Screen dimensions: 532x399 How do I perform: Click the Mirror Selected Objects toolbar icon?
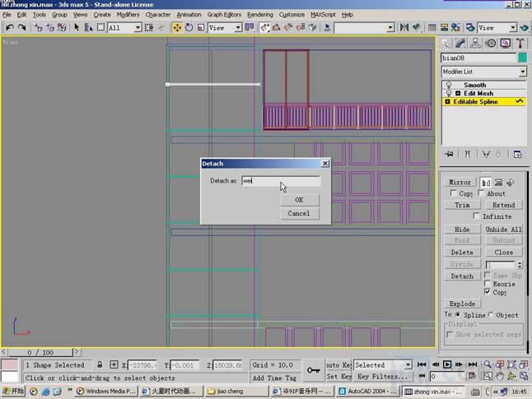tap(404, 27)
